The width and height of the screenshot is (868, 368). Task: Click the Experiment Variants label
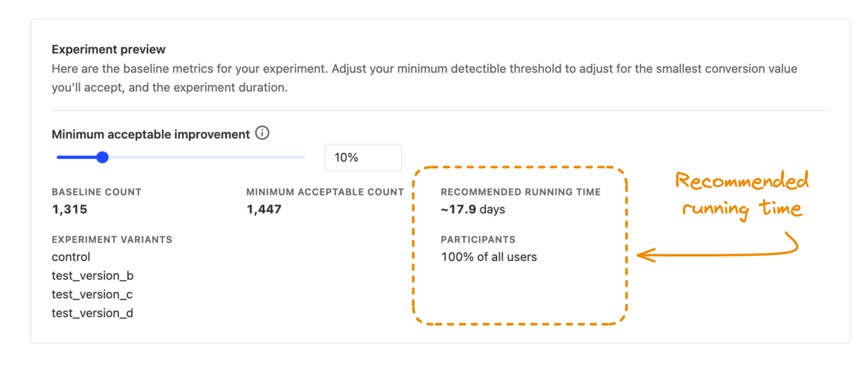click(111, 239)
